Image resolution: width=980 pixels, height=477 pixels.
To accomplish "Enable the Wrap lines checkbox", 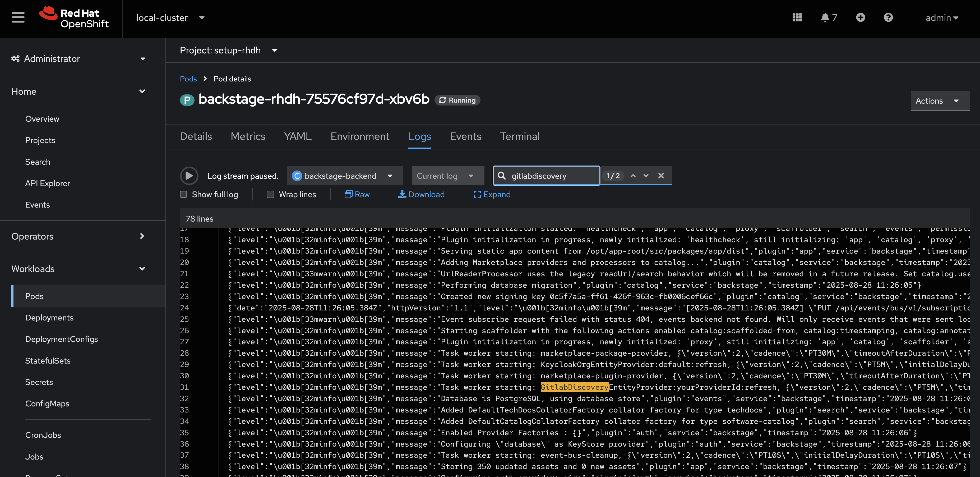I will point(270,195).
